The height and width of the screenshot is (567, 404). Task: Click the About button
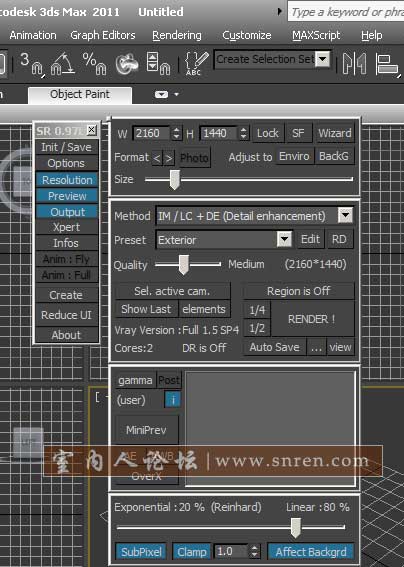[x=66, y=335]
